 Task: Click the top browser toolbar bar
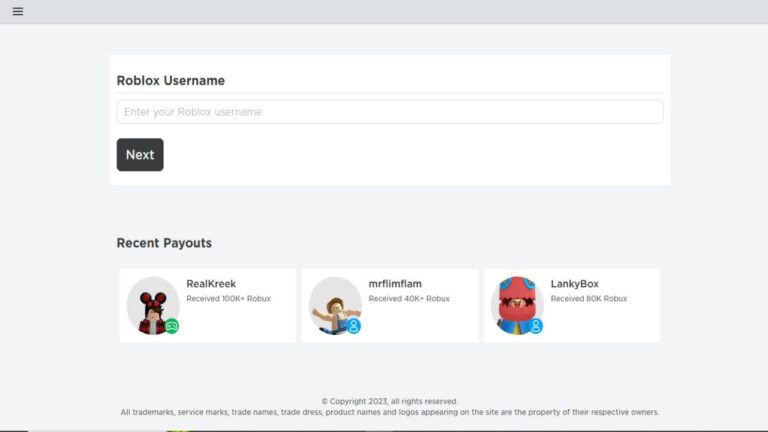click(x=400, y=12)
